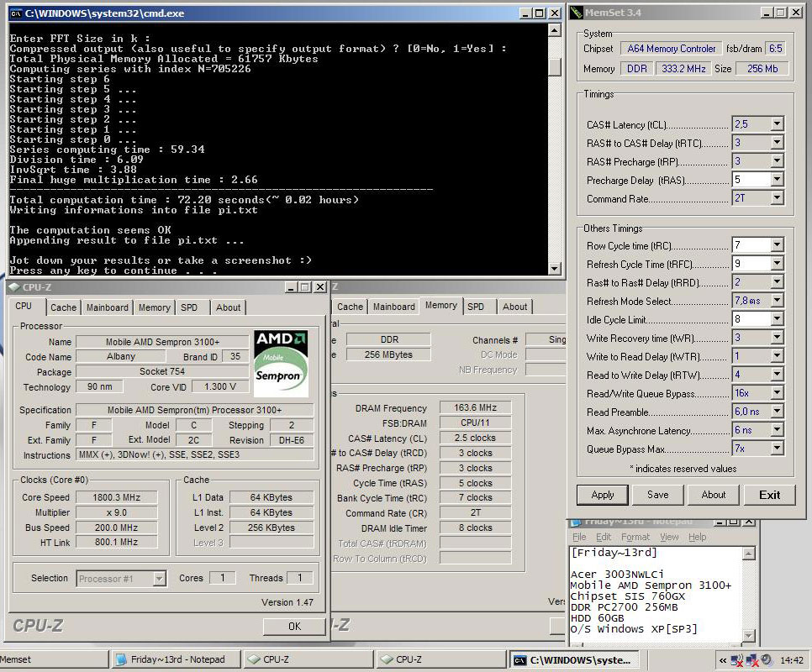Activate Friday~13rd - Notepad taskbar button
This screenshot has width=812, height=672.
coord(177,659)
